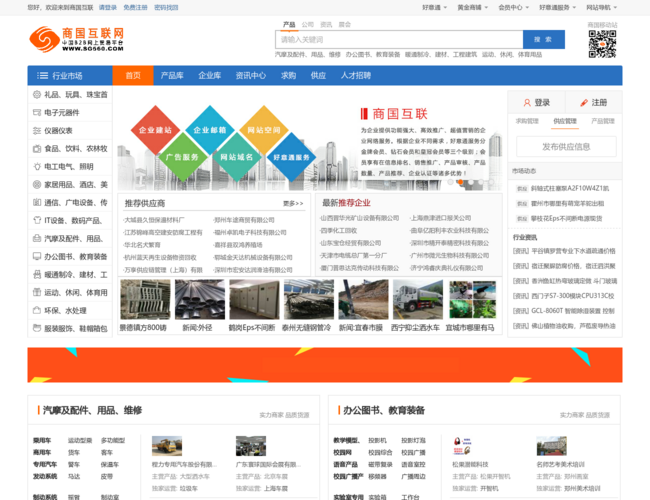
Task: Switch to the 求购管理 tab
Action: click(527, 121)
